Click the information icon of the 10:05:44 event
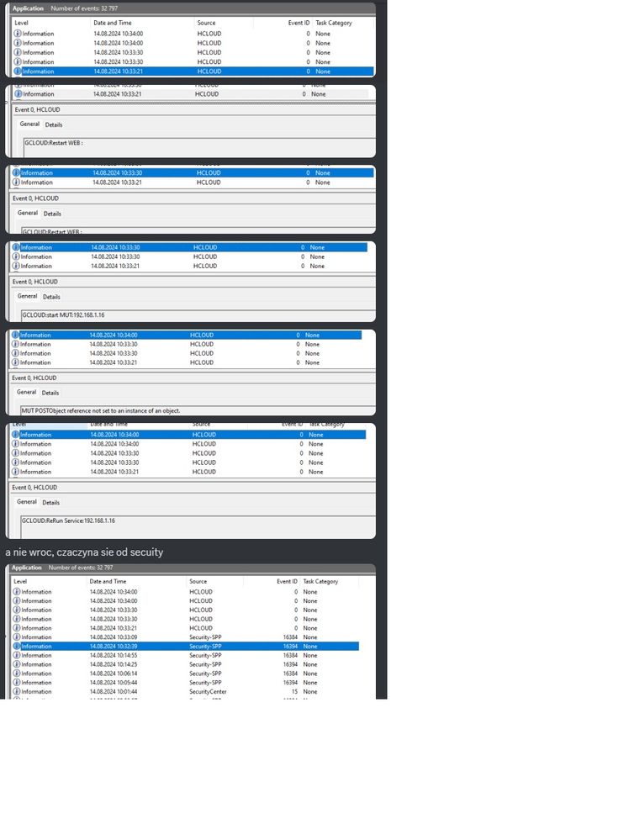 click(x=17, y=683)
